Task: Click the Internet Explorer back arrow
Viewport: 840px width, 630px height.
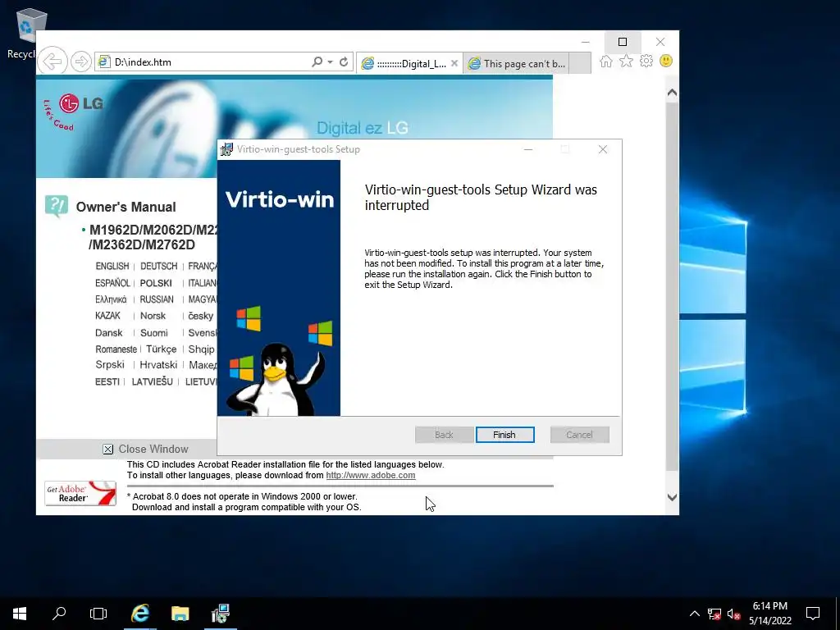Action: point(52,62)
